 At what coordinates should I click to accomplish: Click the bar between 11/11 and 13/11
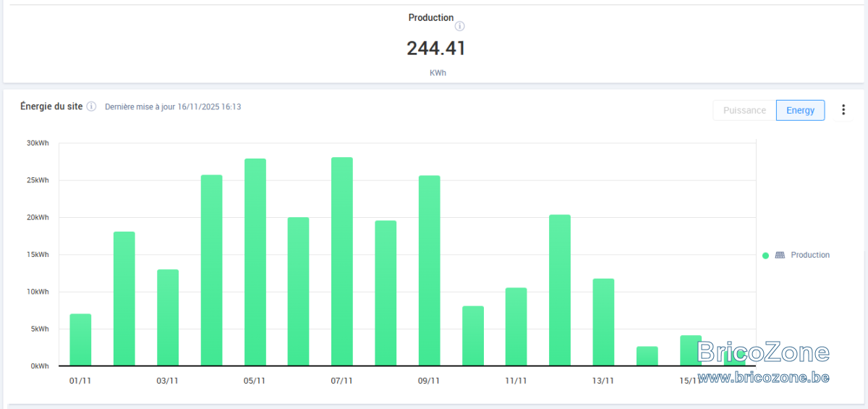[x=560, y=290]
